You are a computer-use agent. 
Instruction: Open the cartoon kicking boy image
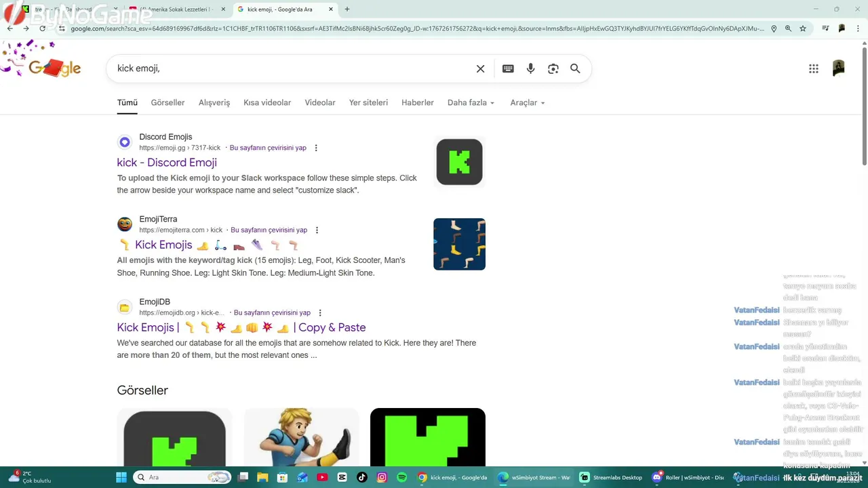point(301,437)
